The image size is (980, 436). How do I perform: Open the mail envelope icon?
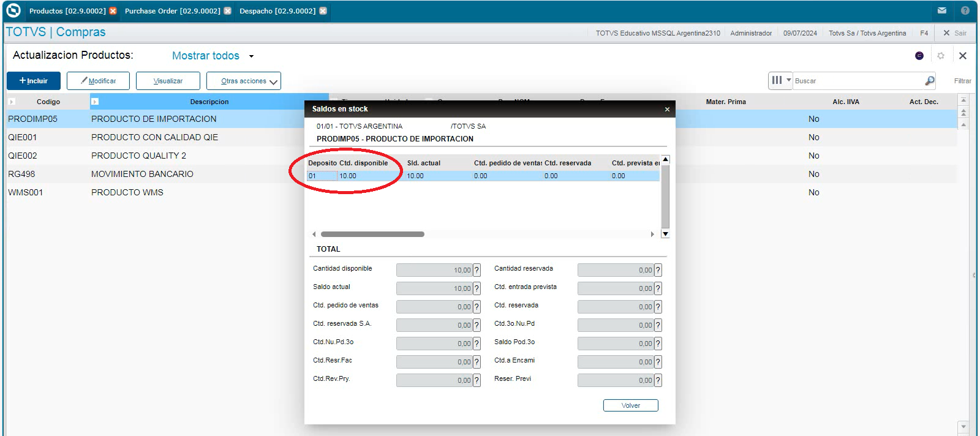[x=942, y=10]
